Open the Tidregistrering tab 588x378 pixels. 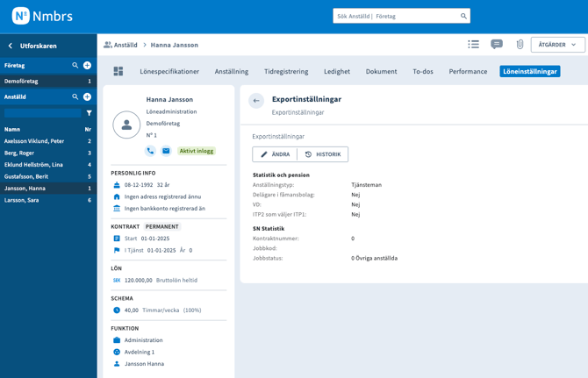286,72
